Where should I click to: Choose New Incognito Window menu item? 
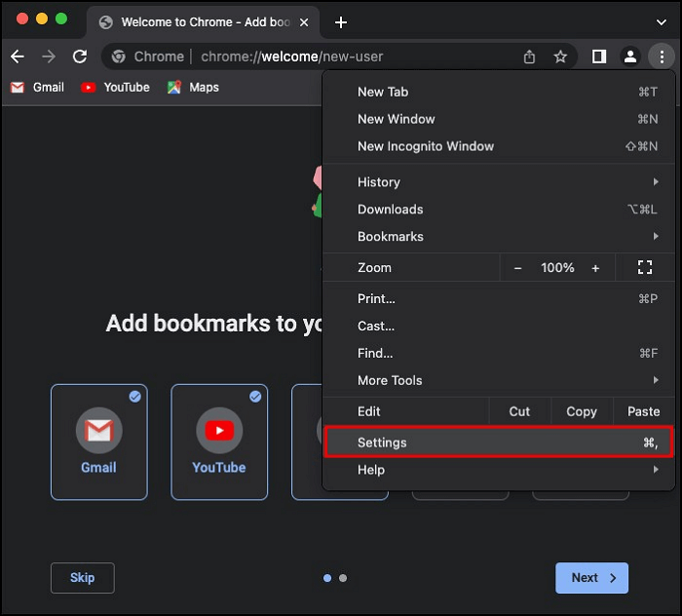tap(426, 146)
